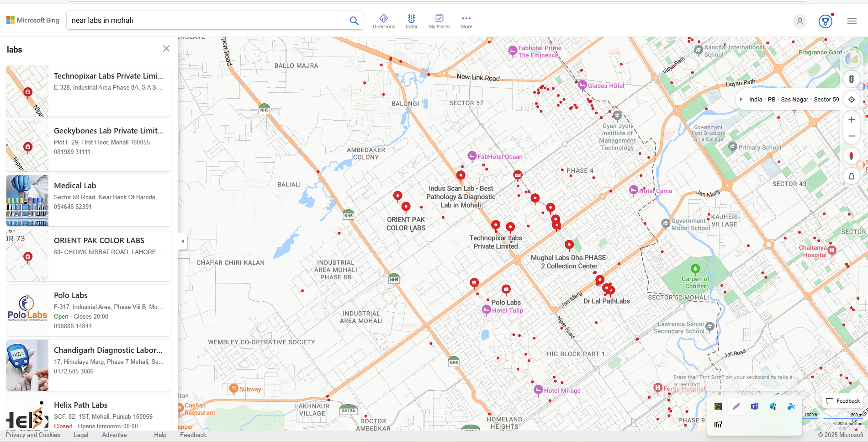Reset map compass to north

[x=852, y=156]
